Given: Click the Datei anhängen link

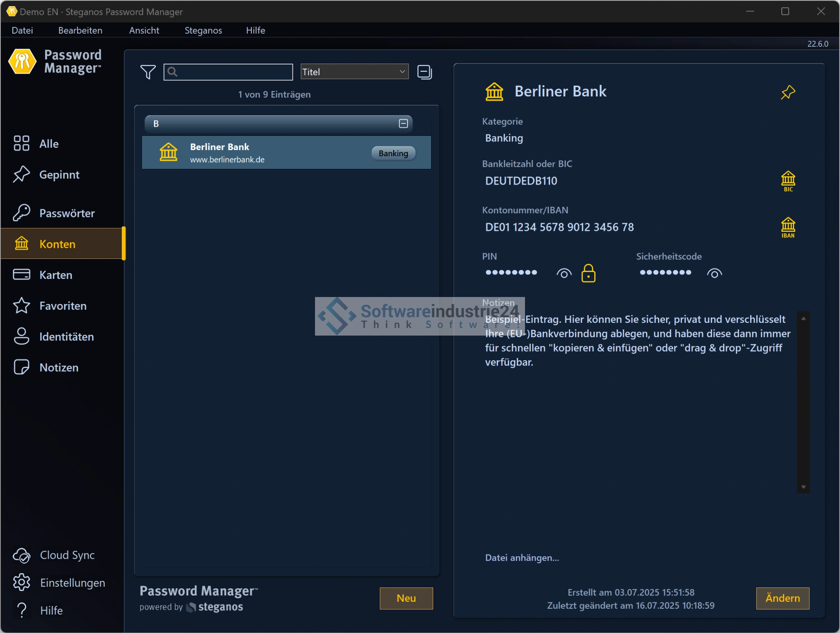Looking at the screenshot, I should (522, 558).
